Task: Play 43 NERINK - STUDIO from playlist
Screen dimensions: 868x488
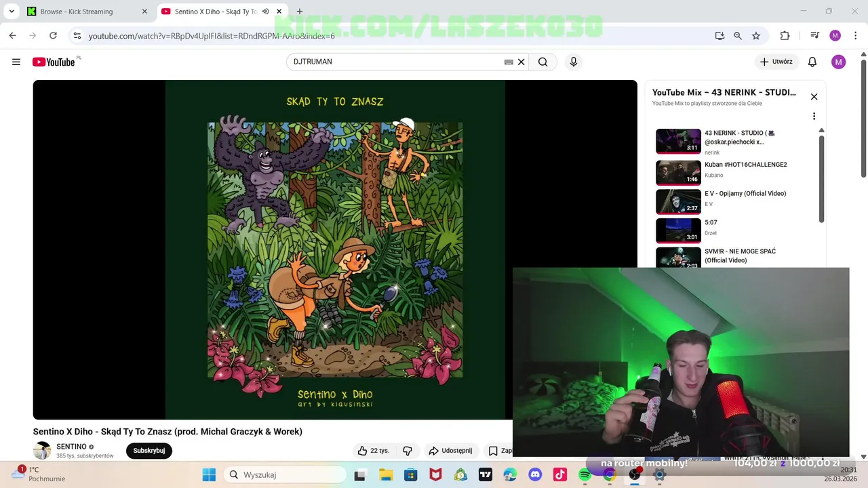Action: (736, 142)
